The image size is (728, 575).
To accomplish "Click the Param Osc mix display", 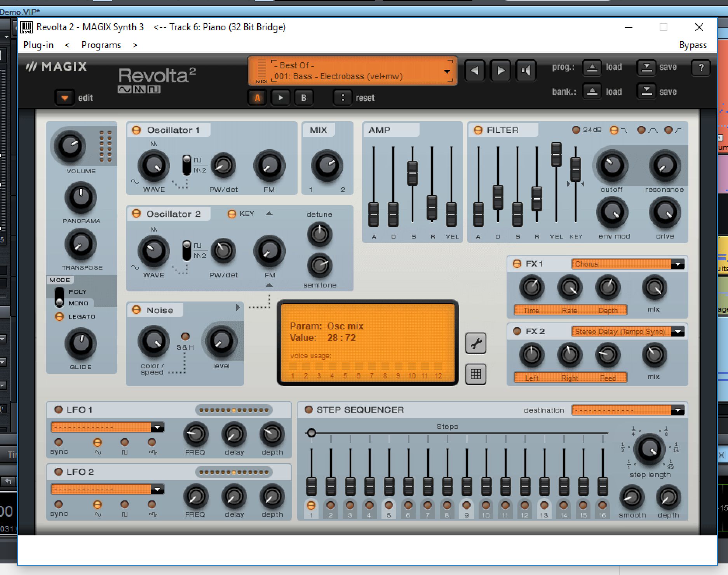I will [x=368, y=343].
